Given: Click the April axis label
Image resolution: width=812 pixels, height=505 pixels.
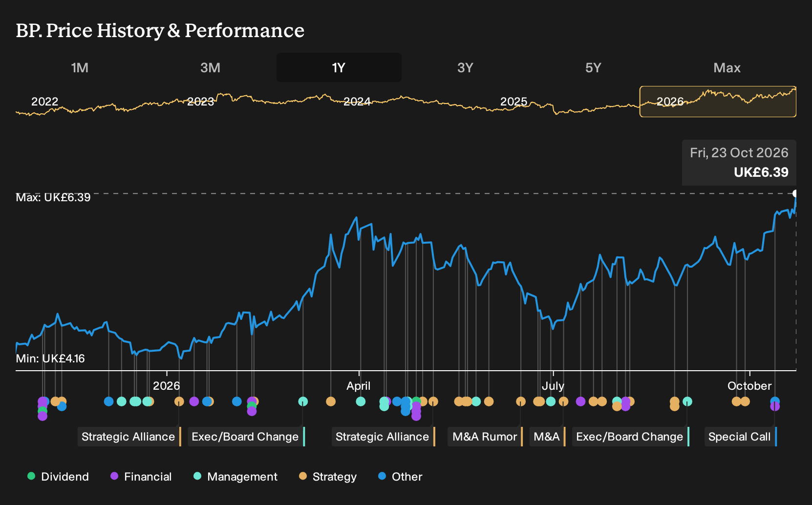Looking at the screenshot, I should pyautogui.click(x=359, y=386).
